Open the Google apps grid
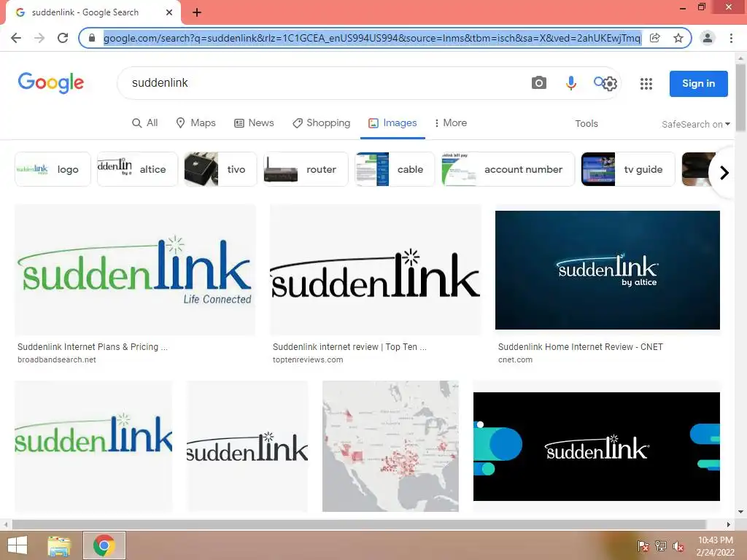747x560 pixels. [646, 84]
